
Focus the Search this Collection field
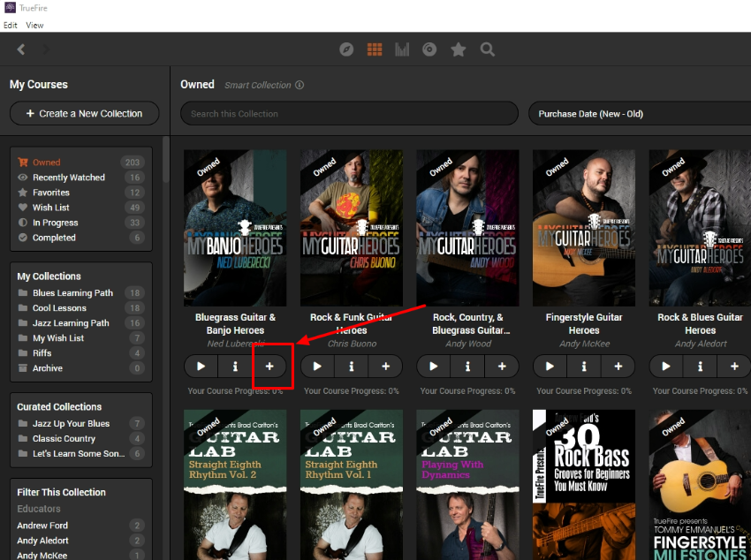tap(349, 114)
